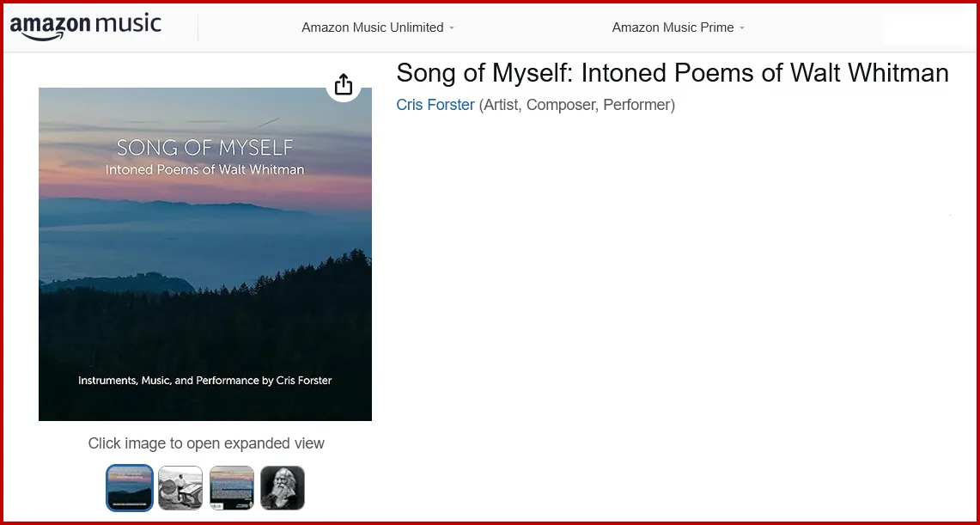Expand the Amazon Music Prime dropdown arrow
The image size is (980, 525).
click(742, 28)
